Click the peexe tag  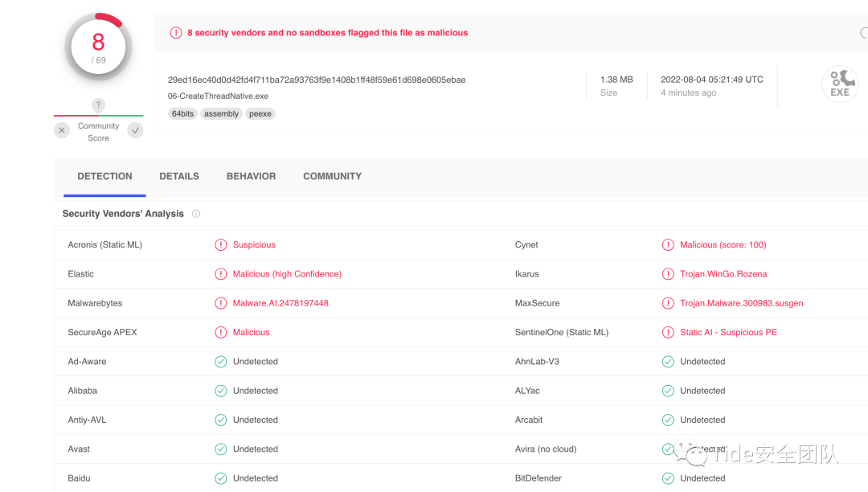point(260,114)
